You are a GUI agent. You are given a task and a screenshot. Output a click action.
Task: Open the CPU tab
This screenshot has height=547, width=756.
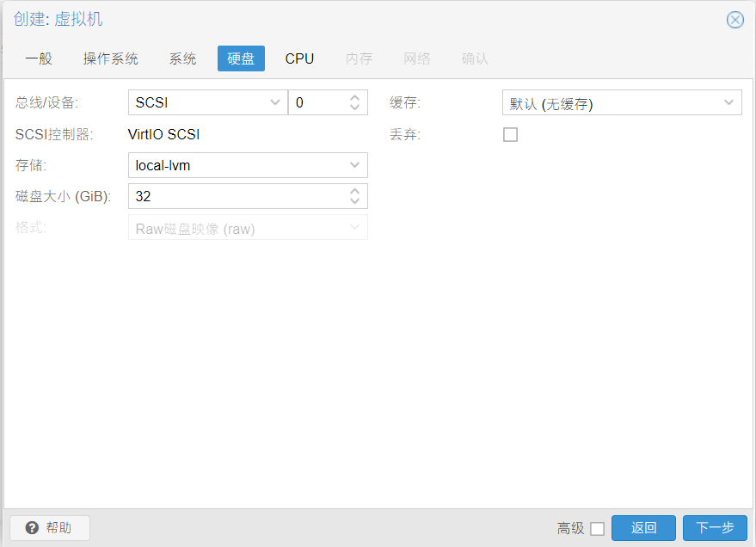coord(299,58)
